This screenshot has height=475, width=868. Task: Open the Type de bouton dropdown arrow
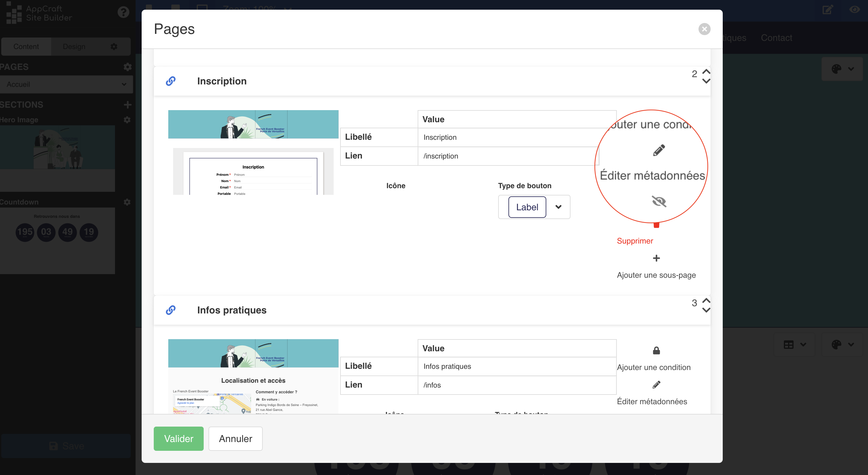pyautogui.click(x=558, y=207)
